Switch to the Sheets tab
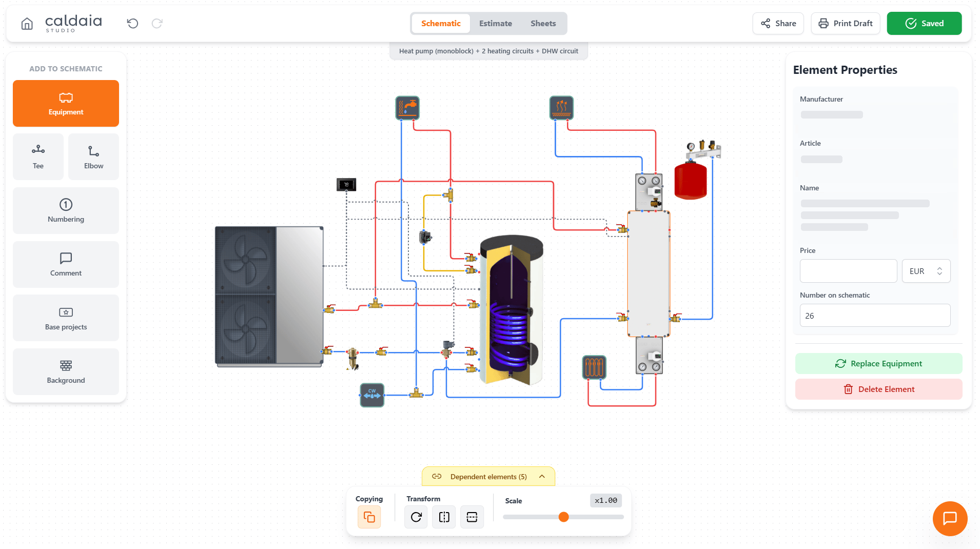Viewport: 980px width, 549px height. [543, 24]
